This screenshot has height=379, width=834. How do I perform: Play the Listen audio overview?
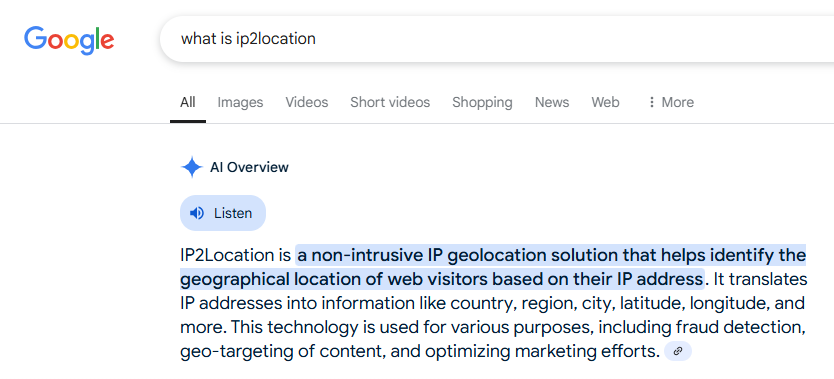[x=223, y=213]
